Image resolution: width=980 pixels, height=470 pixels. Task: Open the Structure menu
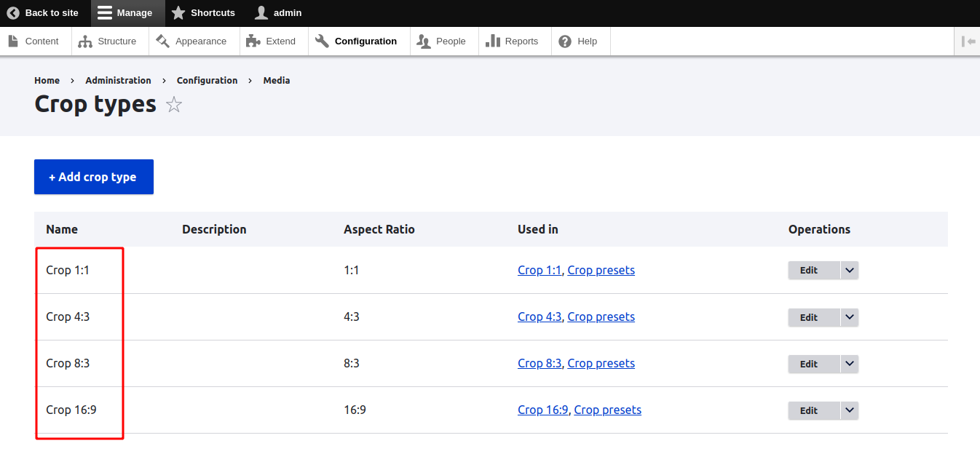[x=108, y=41]
